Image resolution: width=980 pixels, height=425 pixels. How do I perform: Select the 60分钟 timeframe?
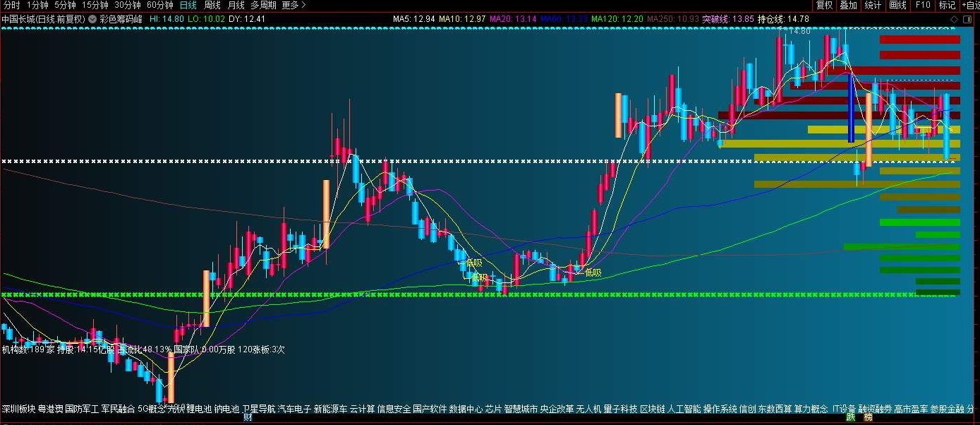[x=159, y=5]
